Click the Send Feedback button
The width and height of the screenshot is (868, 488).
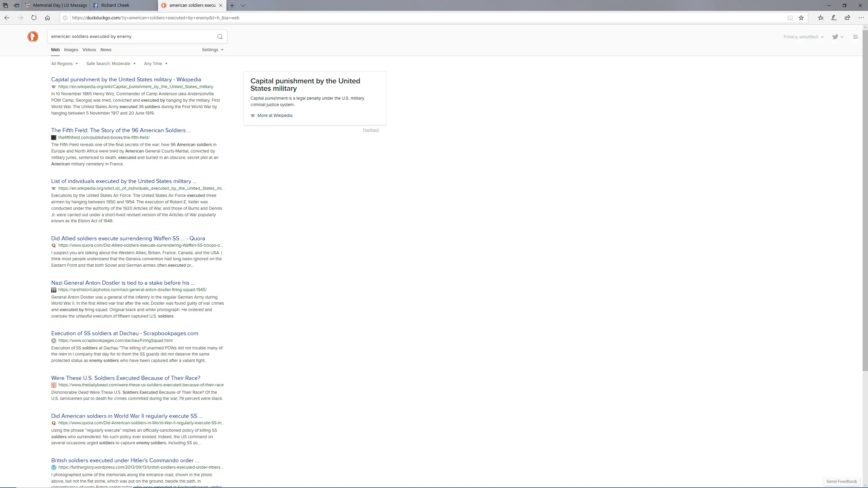(842, 481)
